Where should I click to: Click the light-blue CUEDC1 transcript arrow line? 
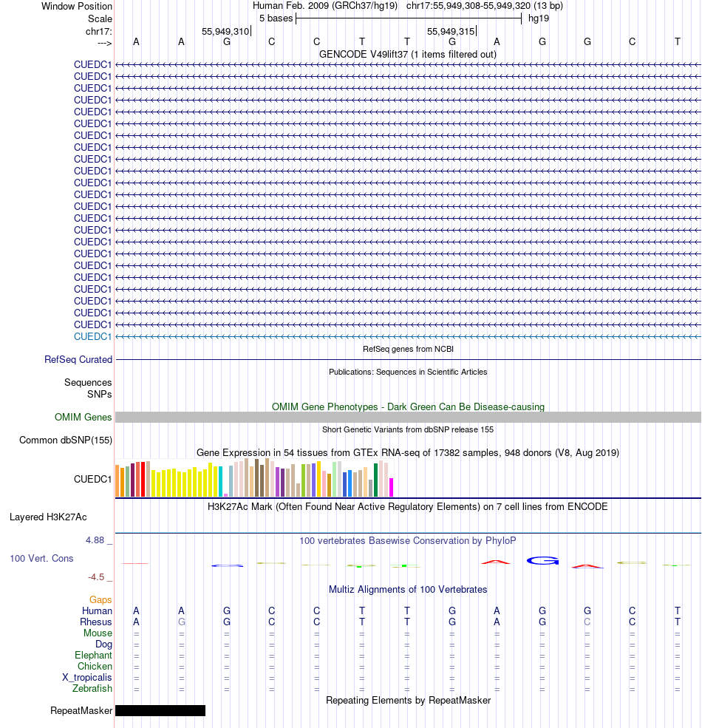(x=408, y=336)
